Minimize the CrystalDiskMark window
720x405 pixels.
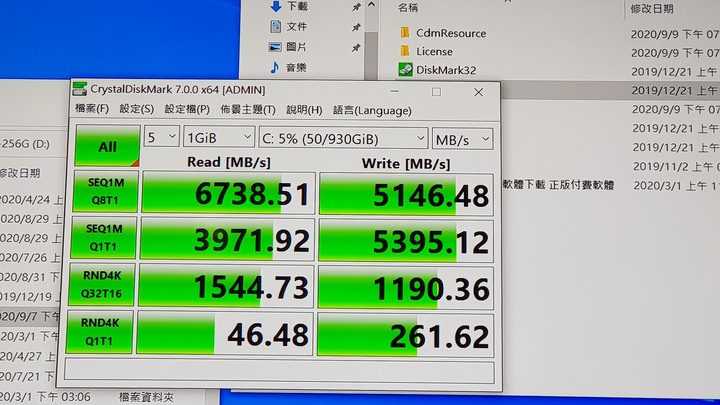[x=394, y=91]
